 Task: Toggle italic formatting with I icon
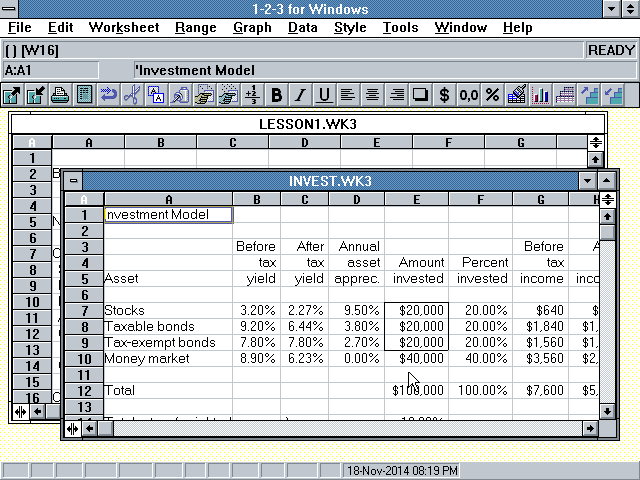click(300, 95)
